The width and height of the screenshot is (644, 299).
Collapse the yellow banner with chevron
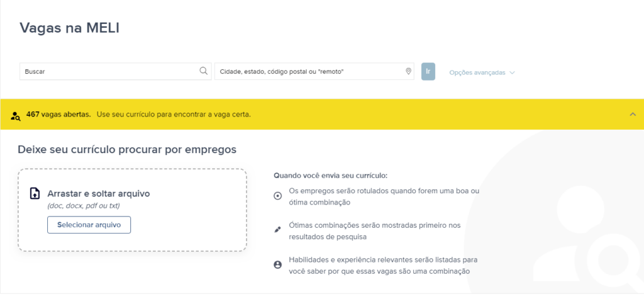633,114
